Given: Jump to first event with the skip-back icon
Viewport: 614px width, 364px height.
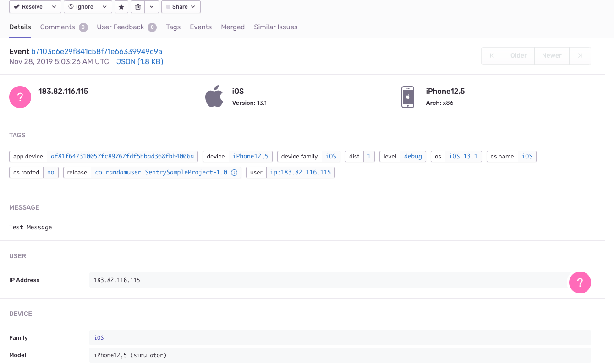Looking at the screenshot, I should click(492, 55).
